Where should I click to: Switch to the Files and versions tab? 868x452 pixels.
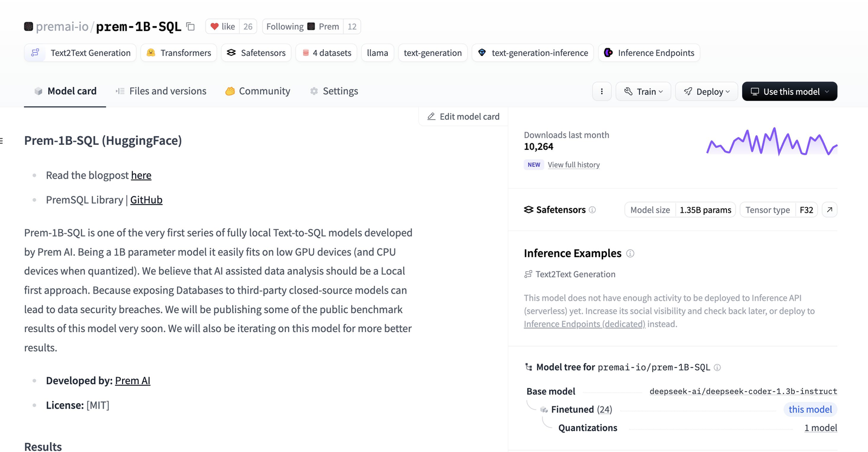click(161, 91)
